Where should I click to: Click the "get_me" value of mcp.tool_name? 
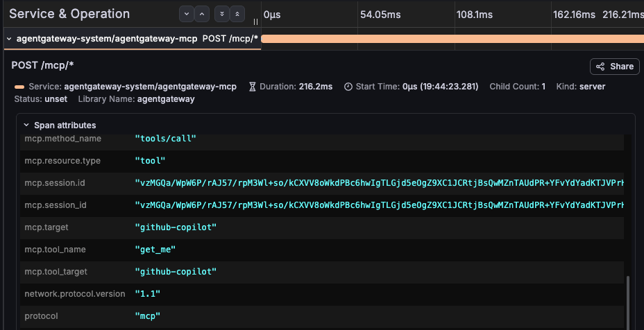[x=155, y=250]
